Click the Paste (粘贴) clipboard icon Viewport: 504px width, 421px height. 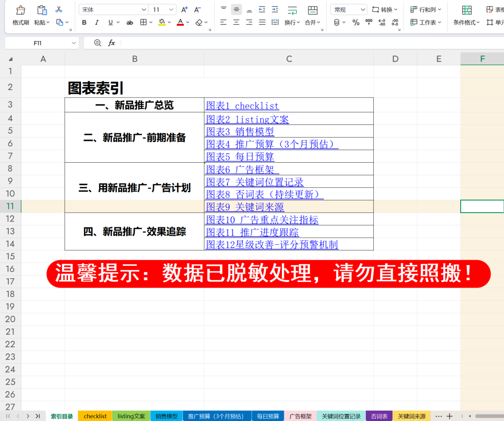42,10
